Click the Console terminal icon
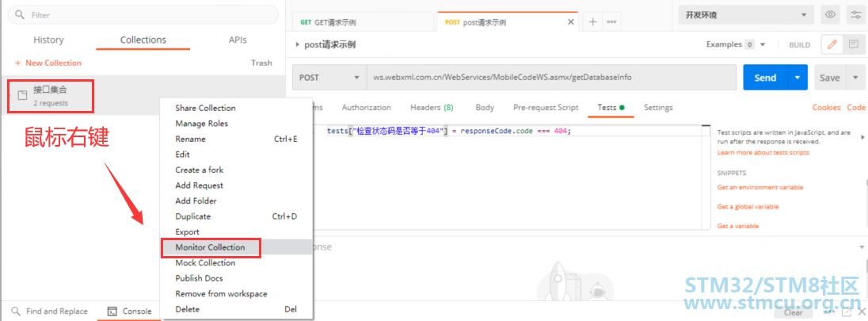This screenshot has height=321, width=868. point(112,311)
